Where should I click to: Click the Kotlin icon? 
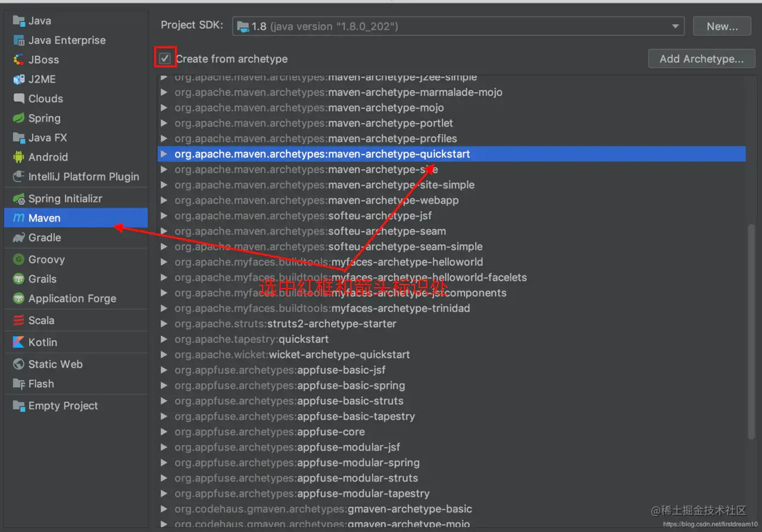click(x=18, y=343)
